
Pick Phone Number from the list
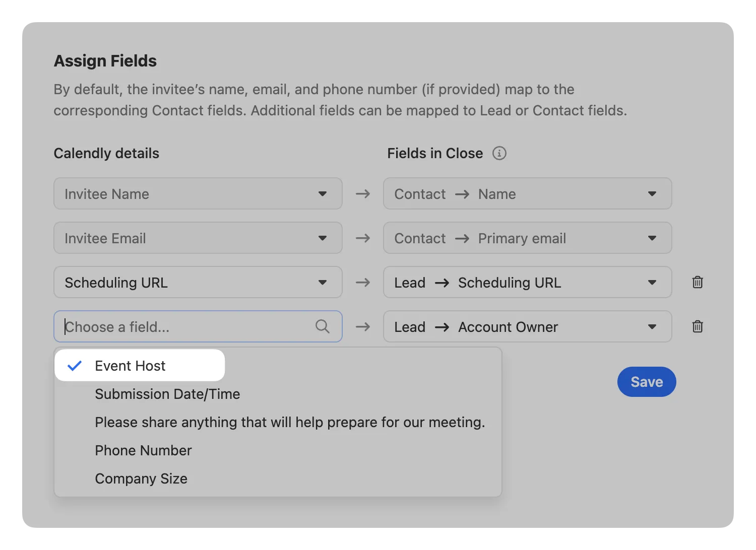pos(278,450)
